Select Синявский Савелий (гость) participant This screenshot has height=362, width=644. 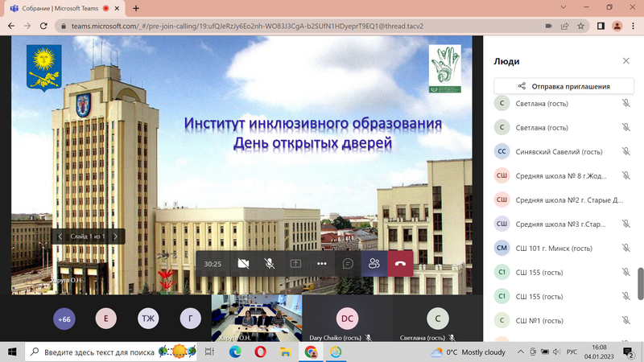coord(563,152)
